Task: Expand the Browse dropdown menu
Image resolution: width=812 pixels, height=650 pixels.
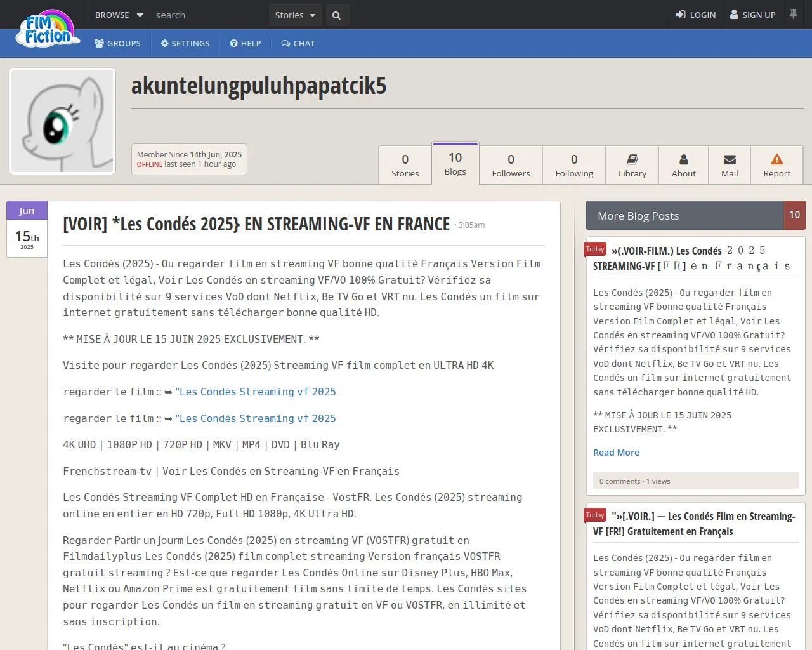Action: [119, 15]
